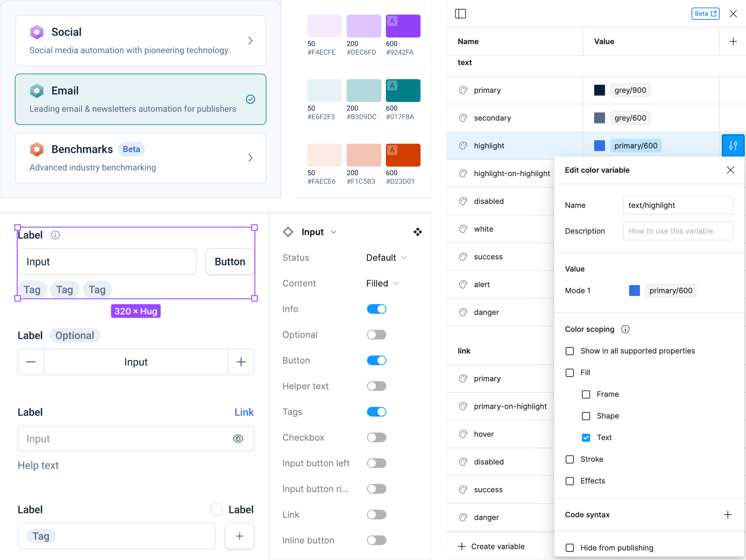Check the Stroke scoping checkbox
746x560 pixels.
tap(570, 459)
